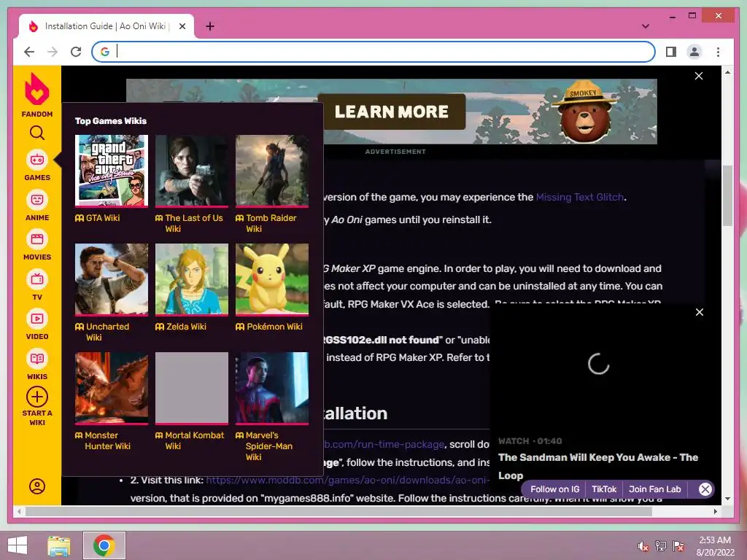Open File Explorer from the taskbar
This screenshot has width=747, height=560.
click(x=58, y=546)
